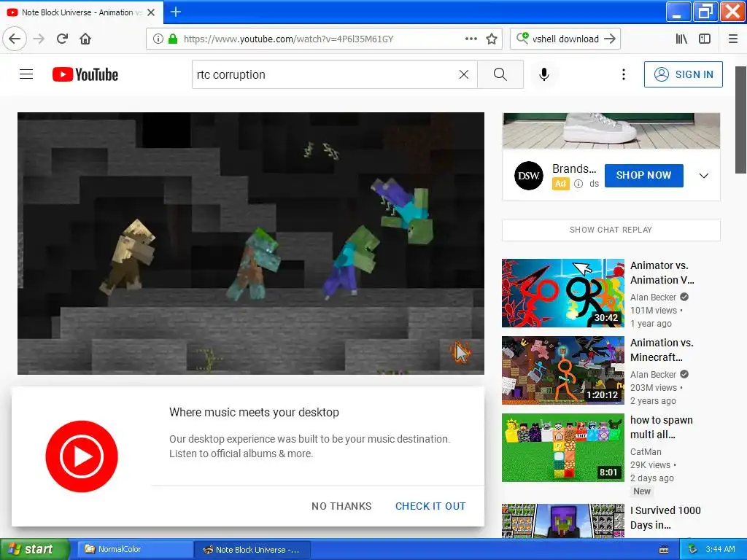Click the Brands... ad title text
This screenshot has width=747, height=560.
573,168
